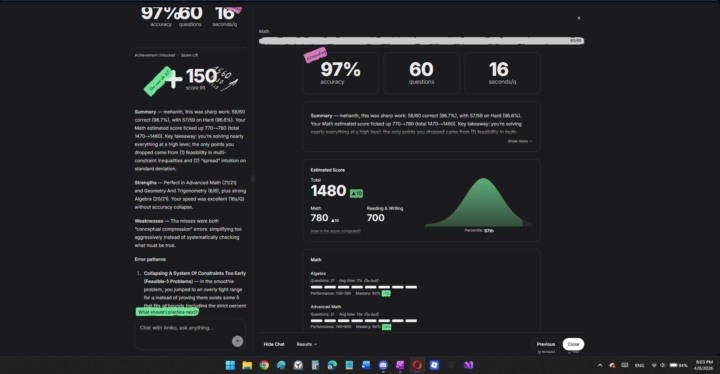The image size is (720, 374).
Task: Show hidden system tray icons chevron
Action: [x=600, y=365]
